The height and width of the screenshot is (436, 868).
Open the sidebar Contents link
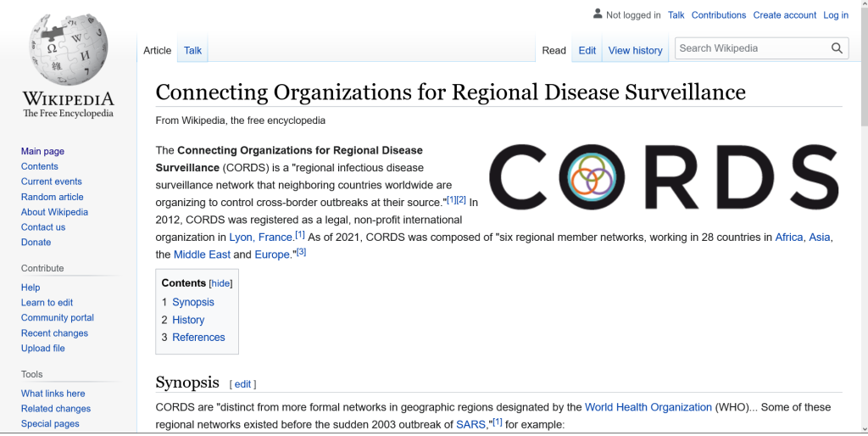pyautogui.click(x=39, y=166)
